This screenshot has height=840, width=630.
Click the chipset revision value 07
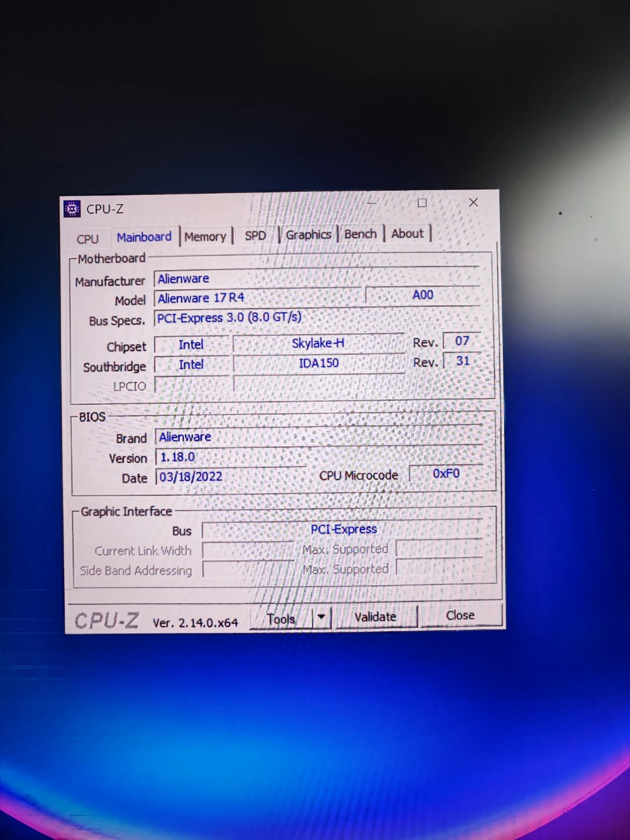click(462, 341)
